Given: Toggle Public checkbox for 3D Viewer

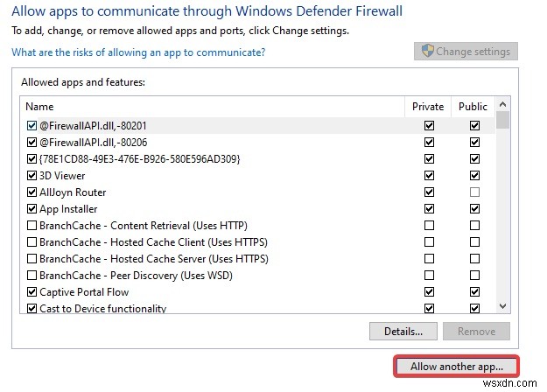Looking at the screenshot, I should [x=474, y=175].
